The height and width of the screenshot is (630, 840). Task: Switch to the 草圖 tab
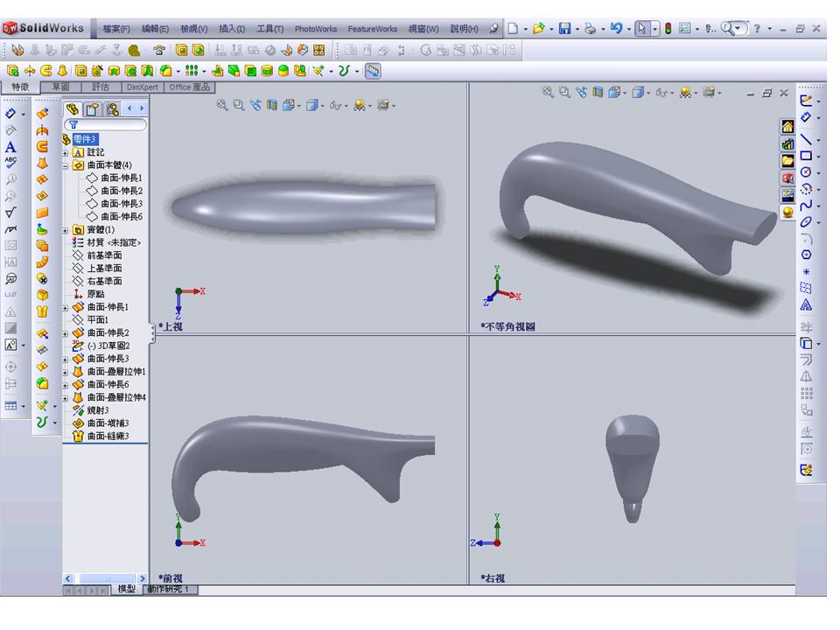pos(61,87)
